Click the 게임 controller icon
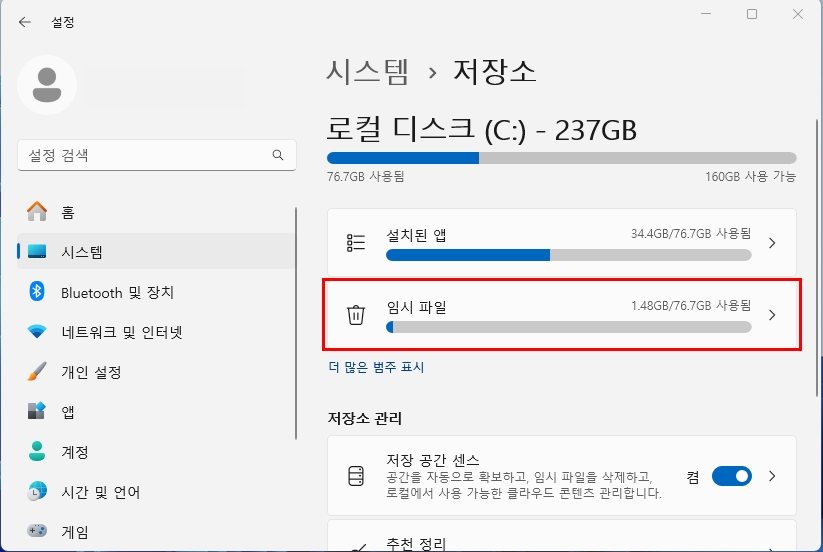The image size is (823, 552). pyautogui.click(x=37, y=531)
